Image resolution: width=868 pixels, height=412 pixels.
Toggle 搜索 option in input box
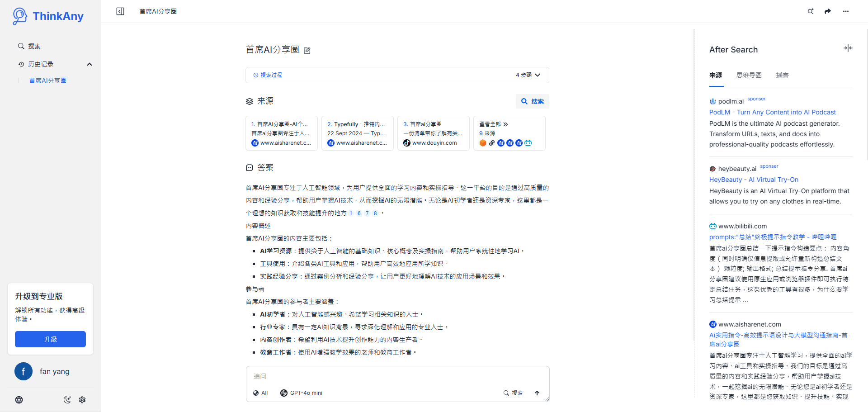[513, 393]
